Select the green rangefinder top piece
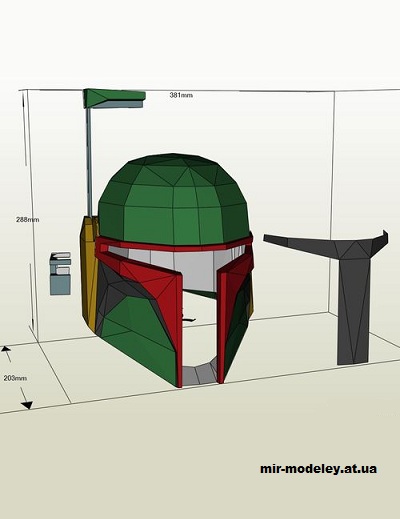This screenshot has height=519, width=400. pos(114,98)
